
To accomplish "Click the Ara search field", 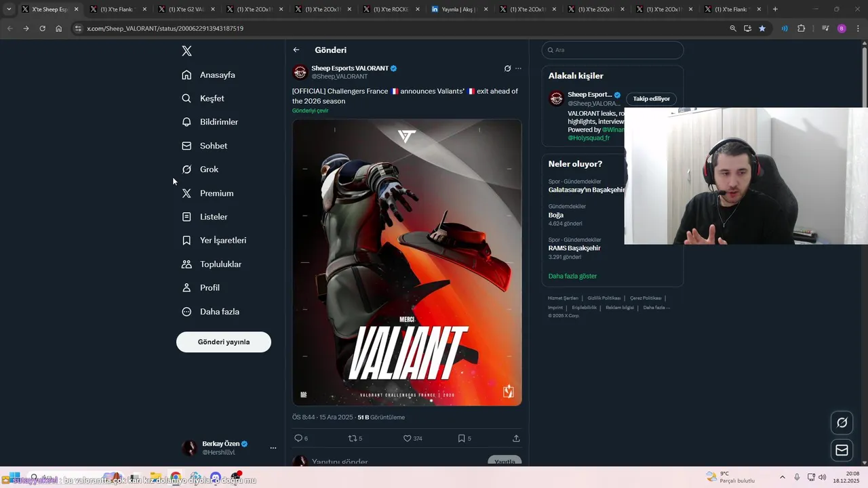I will 612,50.
